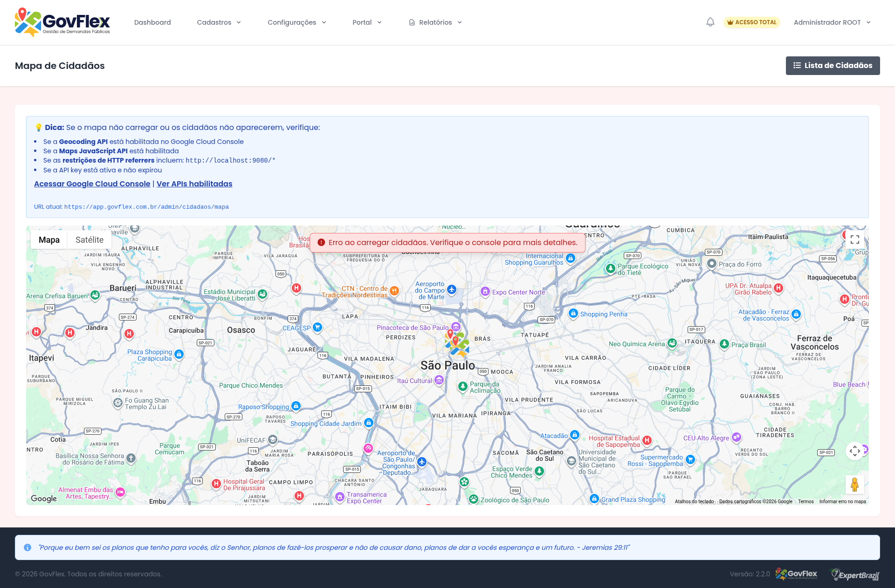Open the notifications bell icon
Viewport: 895px width, 588px height.
coord(710,22)
